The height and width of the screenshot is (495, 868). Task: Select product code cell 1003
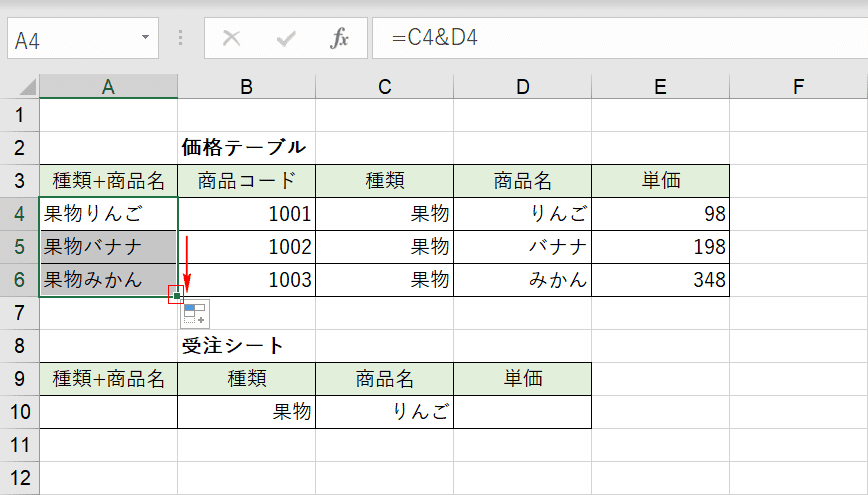(x=246, y=280)
